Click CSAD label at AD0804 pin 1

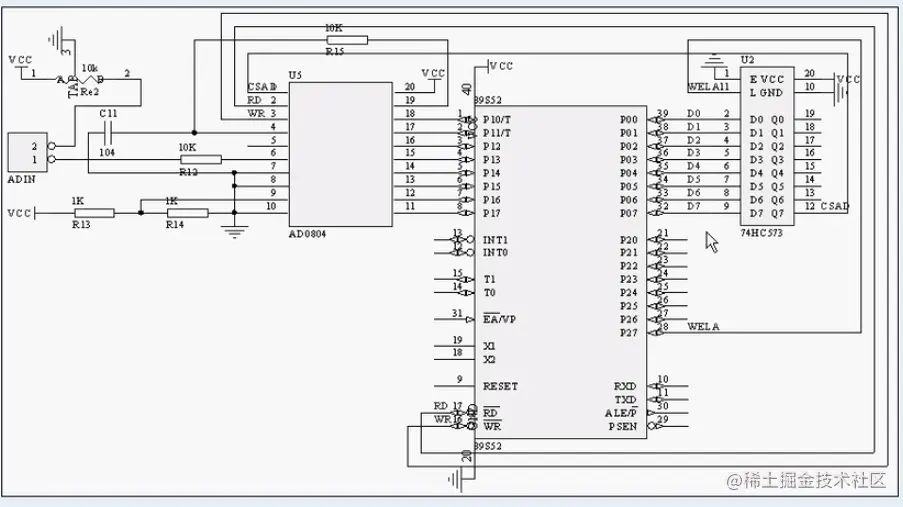pos(261,87)
